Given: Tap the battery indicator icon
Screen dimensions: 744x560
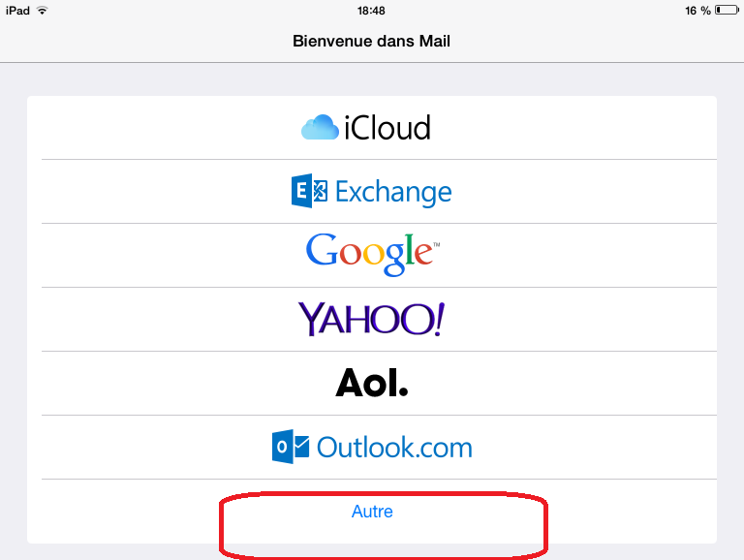Looking at the screenshot, I should pos(727,10).
